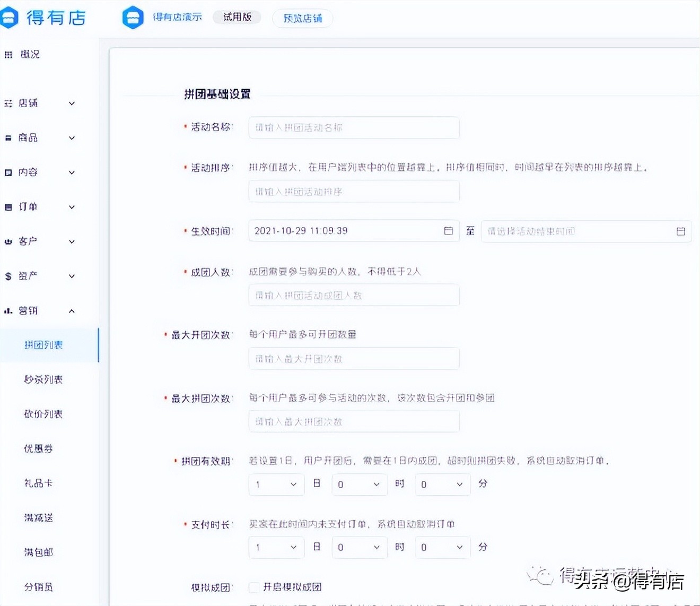Open the day dropdown under 支付时长

tap(276, 547)
